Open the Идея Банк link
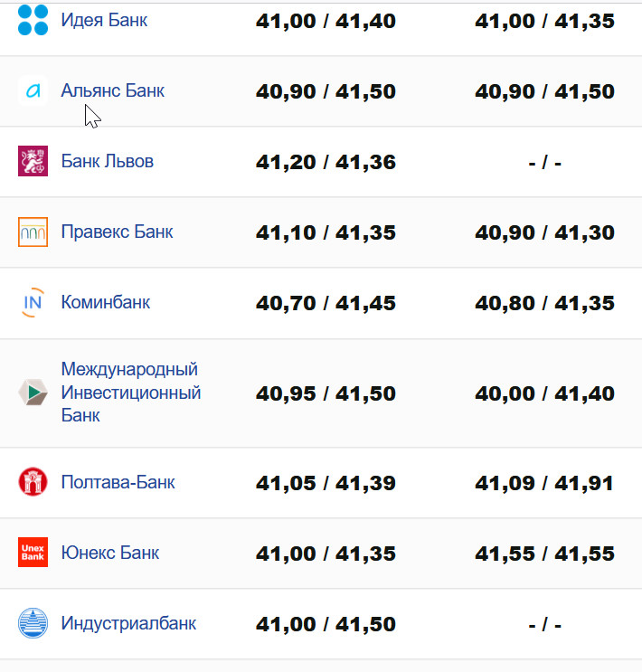This screenshot has width=642, height=672. [104, 20]
